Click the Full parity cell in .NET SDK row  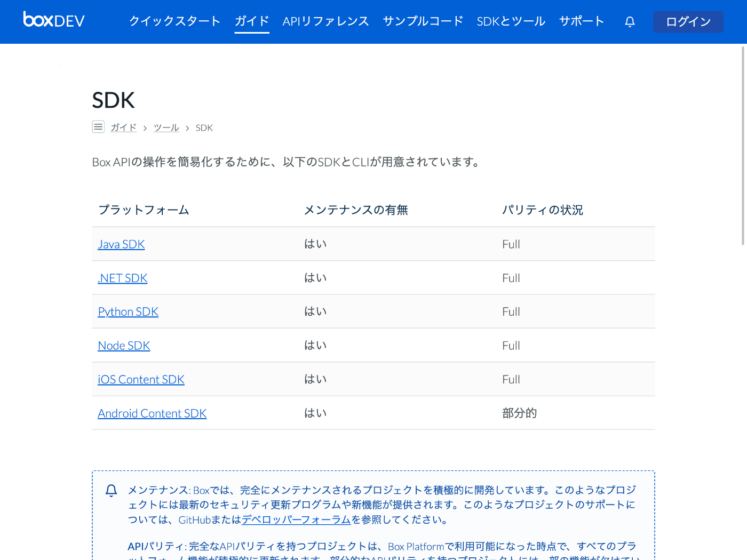click(x=511, y=278)
